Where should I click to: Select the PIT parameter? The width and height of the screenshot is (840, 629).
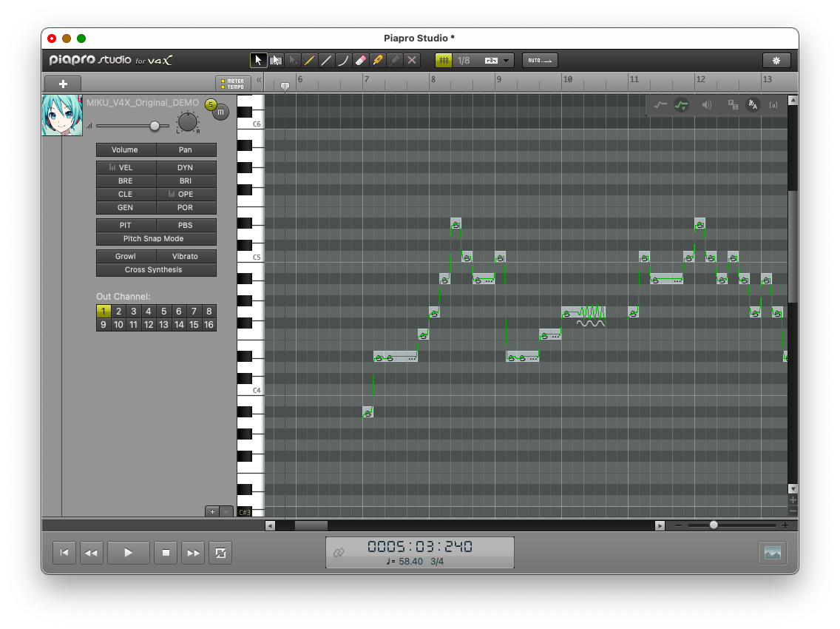pos(126,226)
